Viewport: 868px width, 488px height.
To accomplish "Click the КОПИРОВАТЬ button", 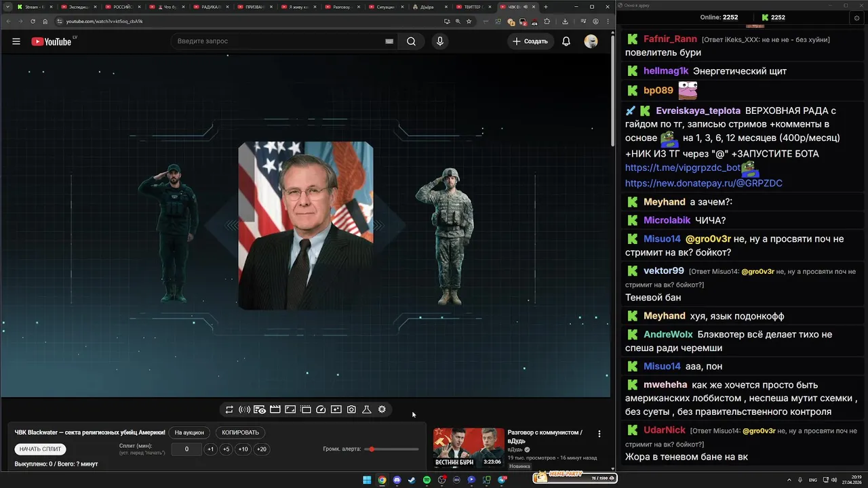I will [x=241, y=432].
